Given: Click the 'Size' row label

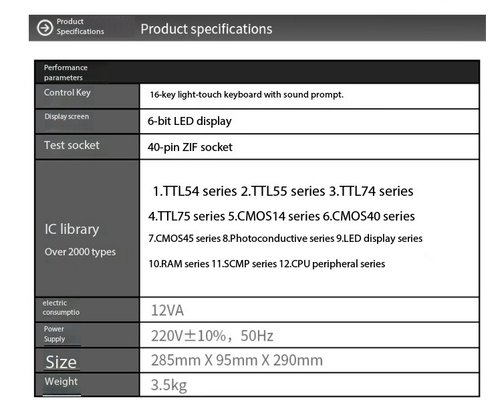Looking at the screenshot, I should [x=61, y=362].
